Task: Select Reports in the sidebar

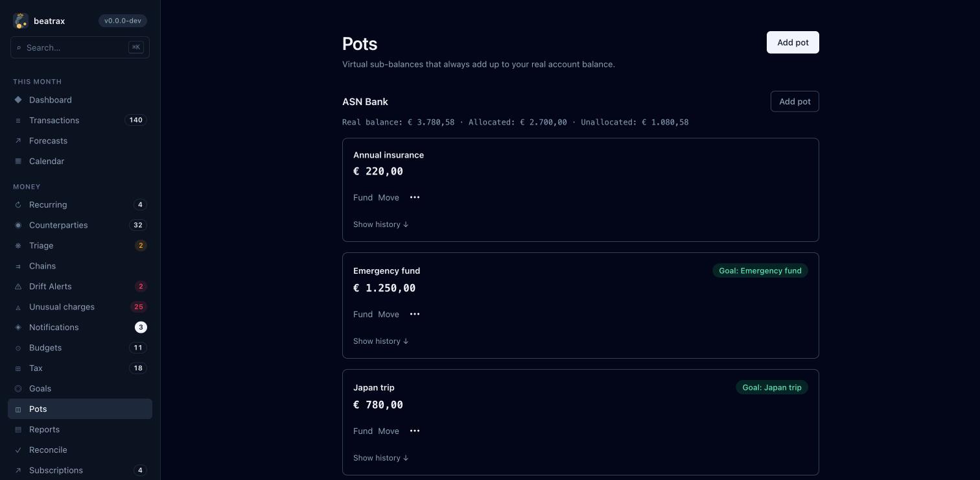Action: [x=80, y=429]
